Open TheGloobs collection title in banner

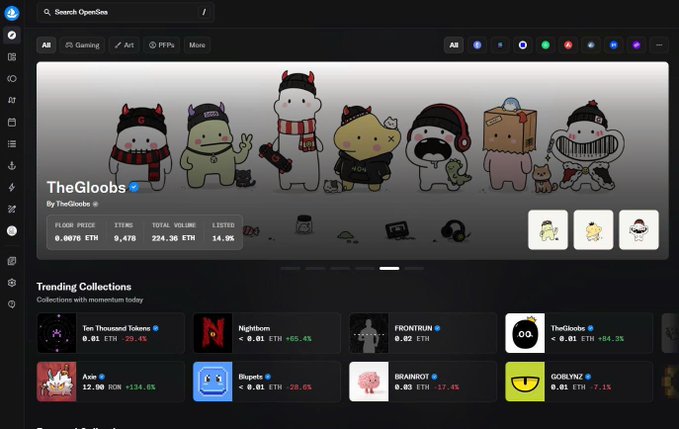tap(86, 187)
